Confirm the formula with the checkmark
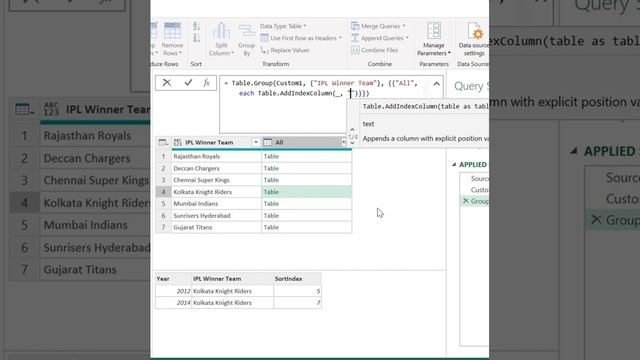This screenshot has height=360, width=640. (x=188, y=82)
